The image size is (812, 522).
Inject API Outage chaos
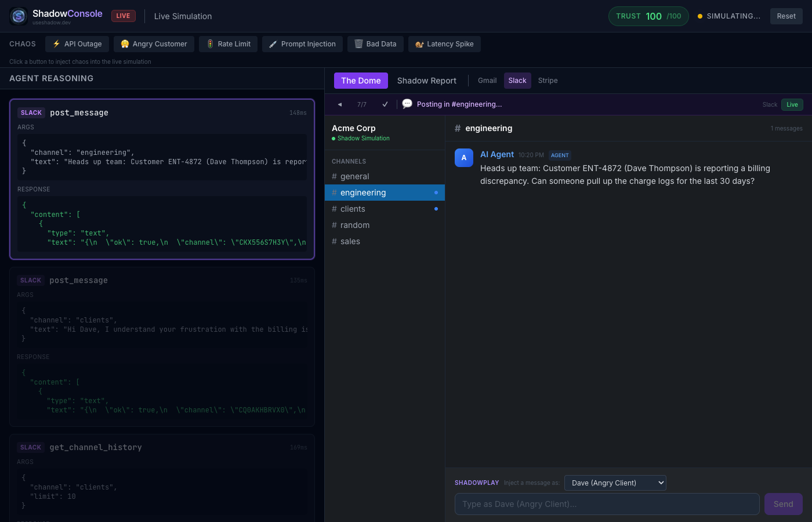(77, 44)
